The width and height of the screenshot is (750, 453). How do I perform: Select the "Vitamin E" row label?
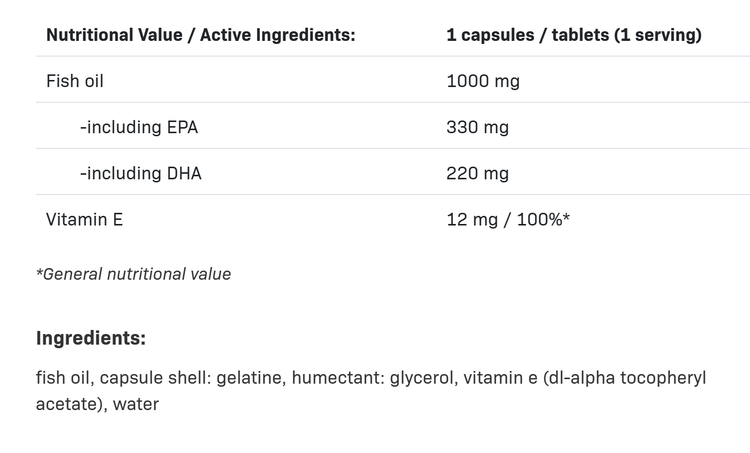tap(84, 219)
